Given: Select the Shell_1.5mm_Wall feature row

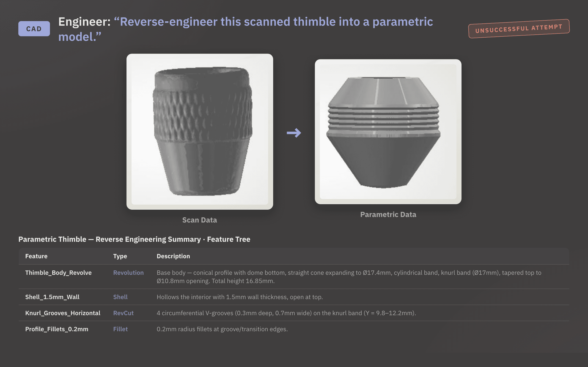Looking at the screenshot, I should pos(294,297).
